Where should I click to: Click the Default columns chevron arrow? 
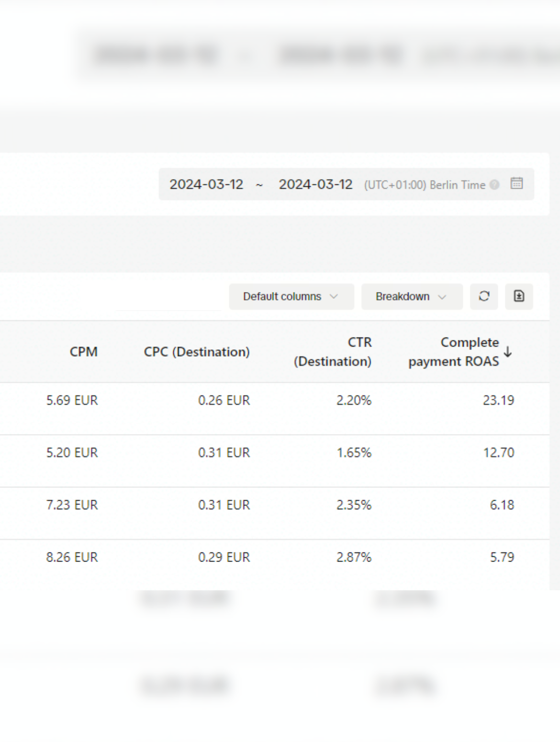[334, 296]
